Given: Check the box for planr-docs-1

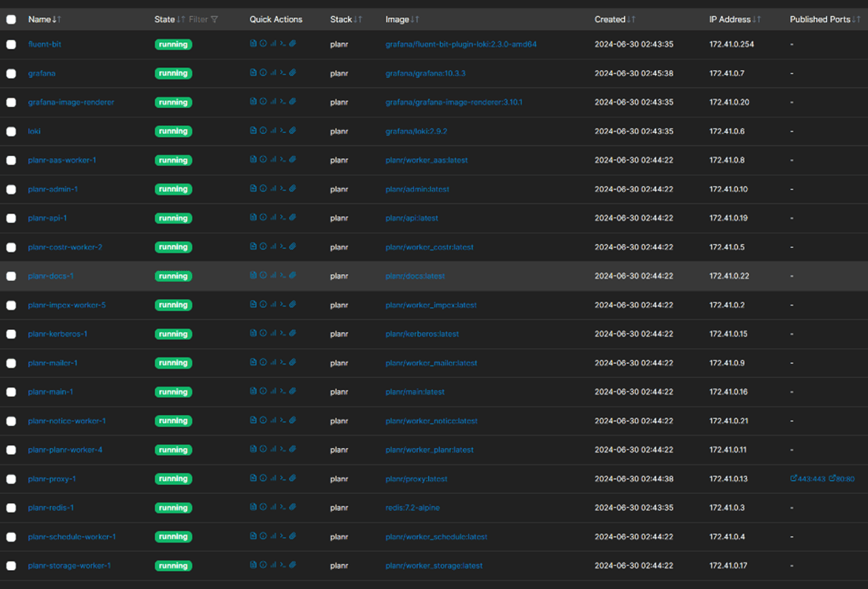Looking at the screenshot, I should point(11,276).
